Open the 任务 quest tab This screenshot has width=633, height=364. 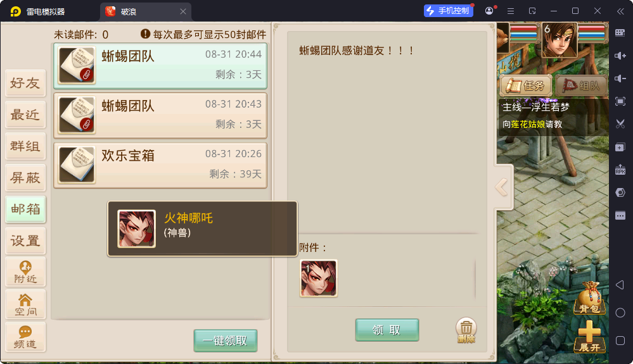[526, 85]
